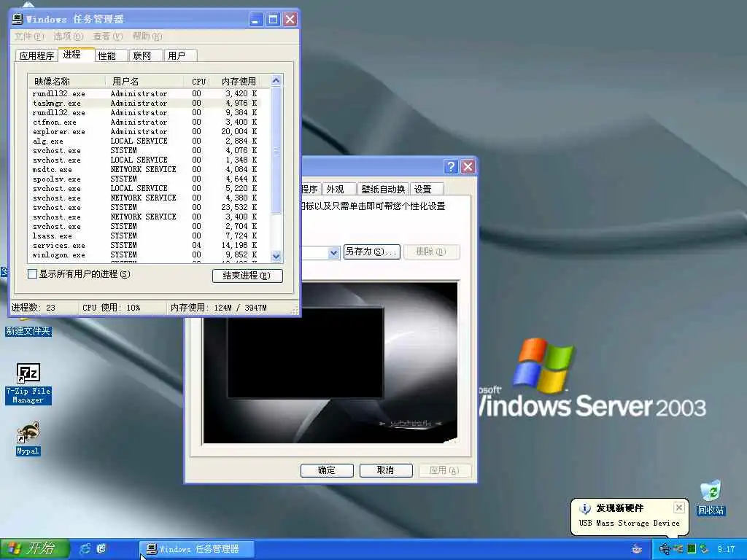747x560 pixels.
Task: Switch to the 壁纸自动换 tab
Action: coord(383,189)
